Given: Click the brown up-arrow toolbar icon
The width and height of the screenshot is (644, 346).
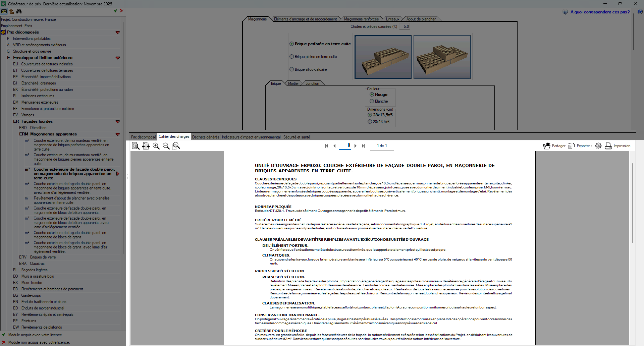Looking at the screenshot, I should [11, 11].
